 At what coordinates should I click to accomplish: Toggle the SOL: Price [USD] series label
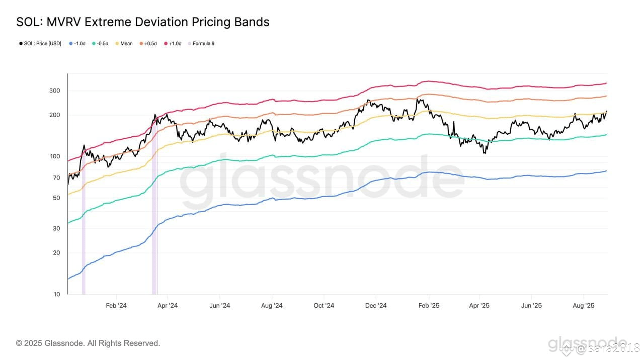(43, 44)
